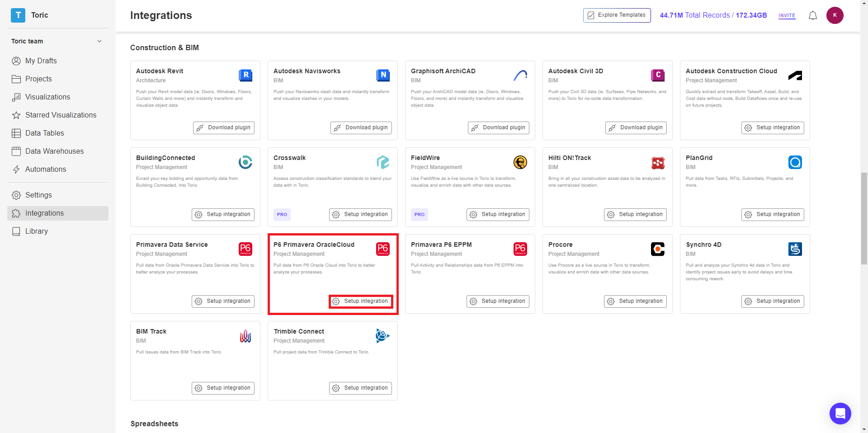
Task: Click the PlanGrid logo icon
Action: pos(795,162)
